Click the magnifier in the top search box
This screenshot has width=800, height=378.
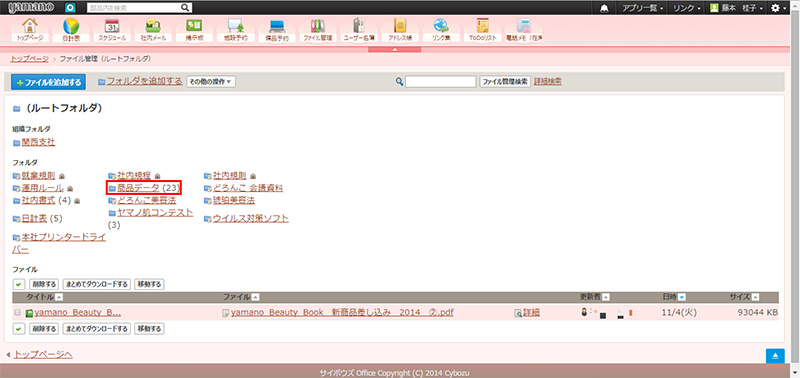186,8
